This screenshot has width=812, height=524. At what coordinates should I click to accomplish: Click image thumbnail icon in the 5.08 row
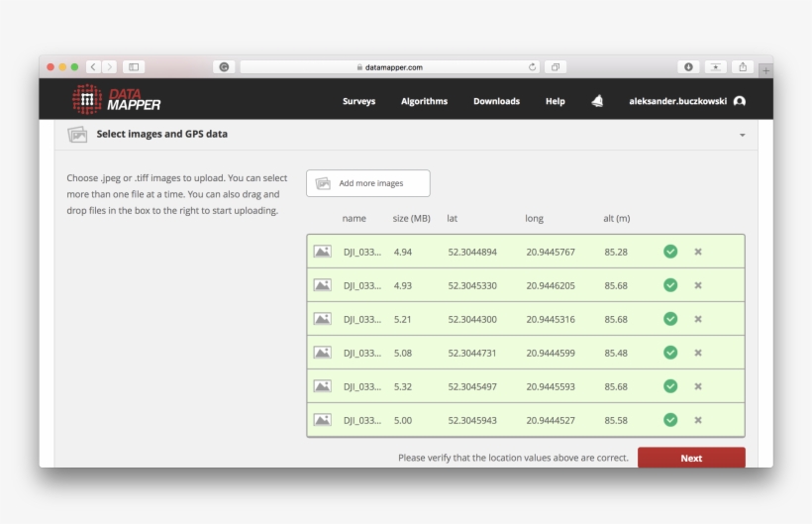[x=322, y=353]
